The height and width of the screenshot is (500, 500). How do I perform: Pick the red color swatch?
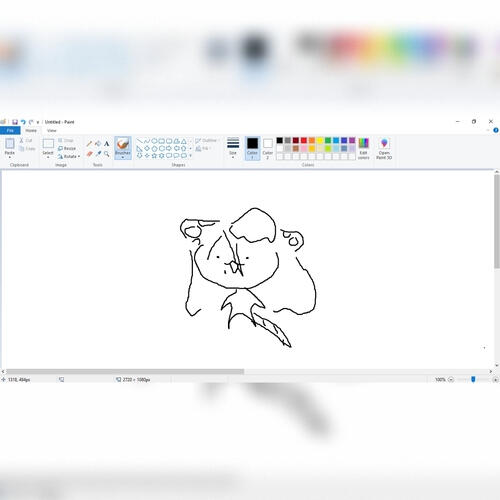(x=304, y=140)
